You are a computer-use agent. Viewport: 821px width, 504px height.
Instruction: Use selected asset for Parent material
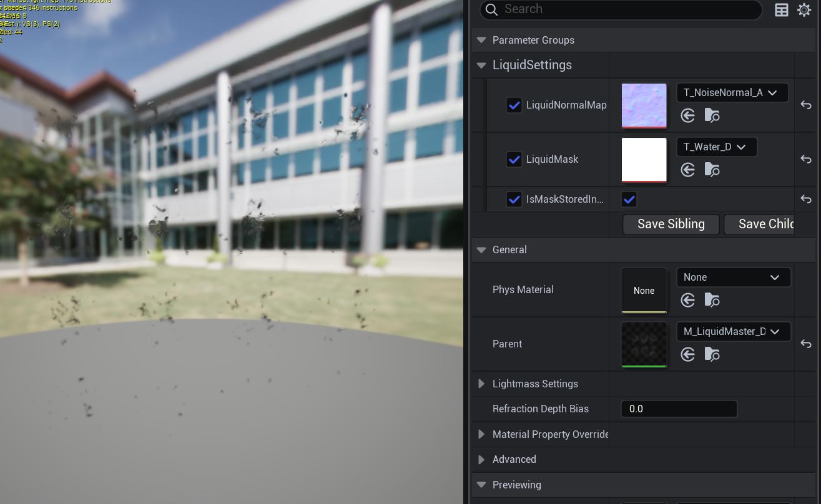pyautogui.click(x=688, y=354)
